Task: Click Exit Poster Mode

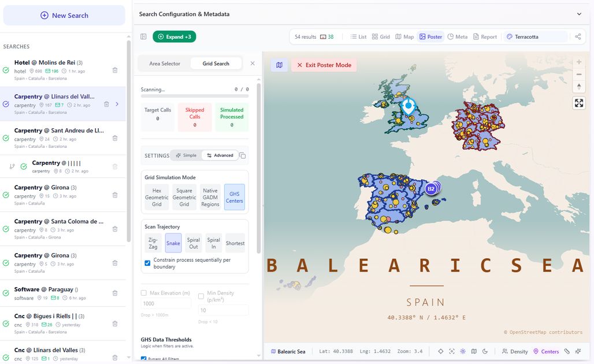Action: (x=324, y=65)
